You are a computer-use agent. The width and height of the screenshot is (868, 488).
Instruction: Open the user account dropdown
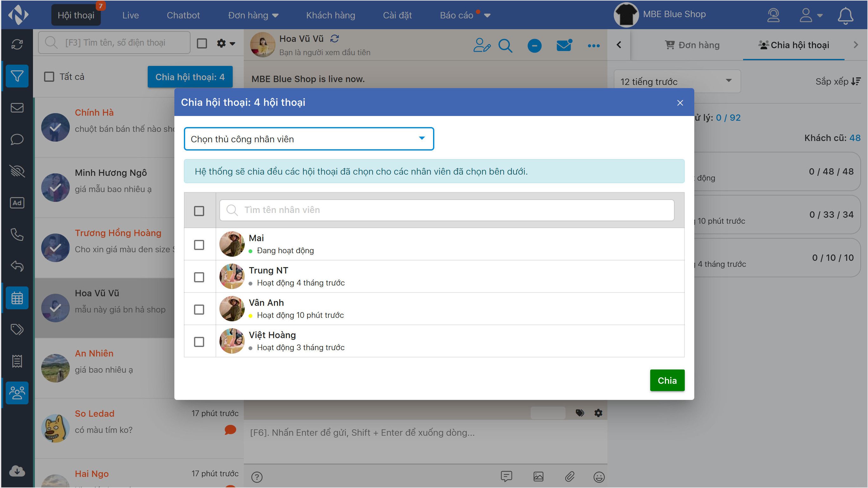(x=811, y=15)
